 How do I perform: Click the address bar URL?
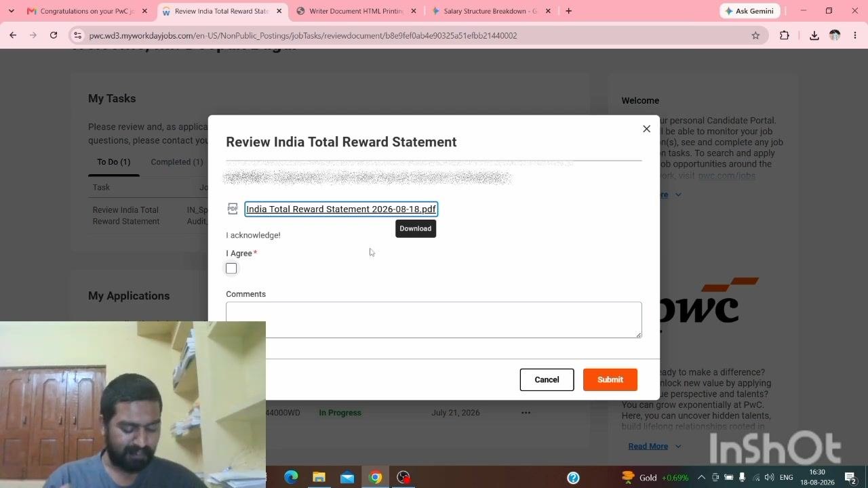(x=303, y=35)
